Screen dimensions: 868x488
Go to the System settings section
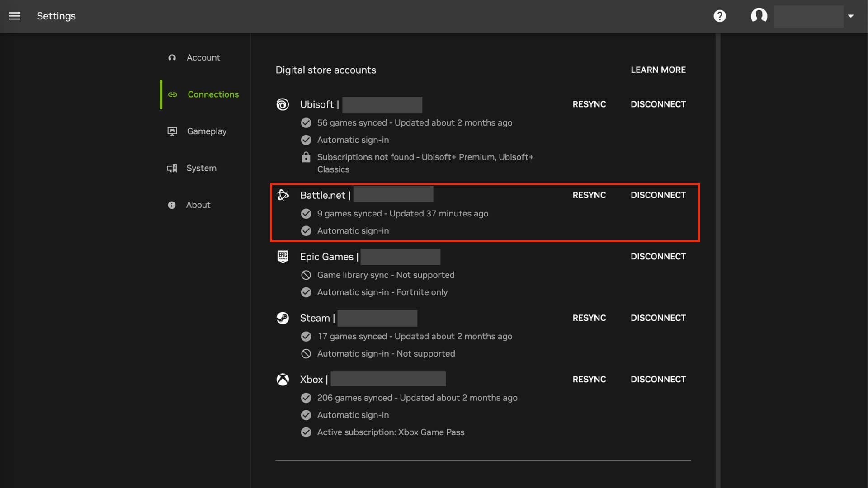(201, 168)
